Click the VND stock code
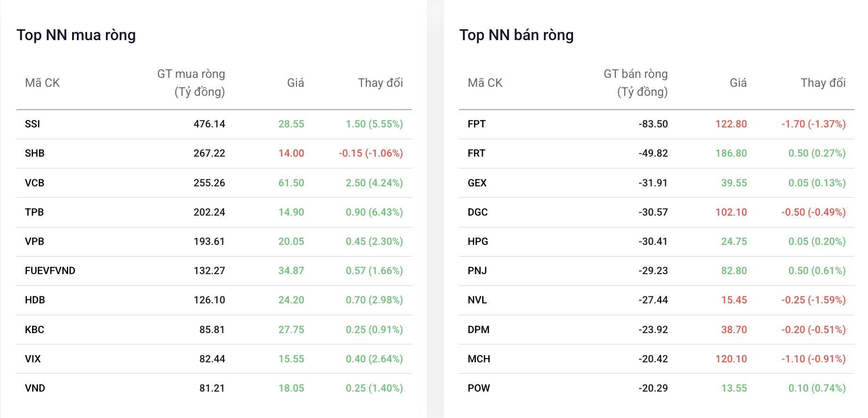This screenshot has height=418, width=868. 35,388
